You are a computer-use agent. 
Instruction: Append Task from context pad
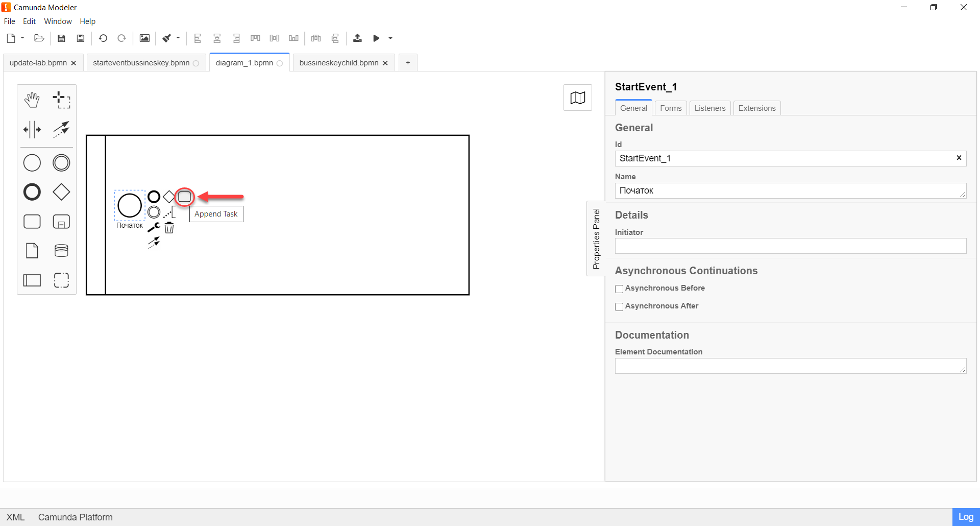(x=184, y=197)
